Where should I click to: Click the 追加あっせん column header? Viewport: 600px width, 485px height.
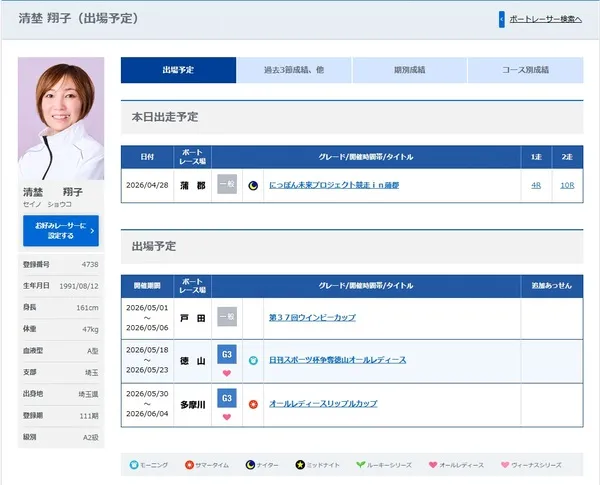(x=551, y=286)
